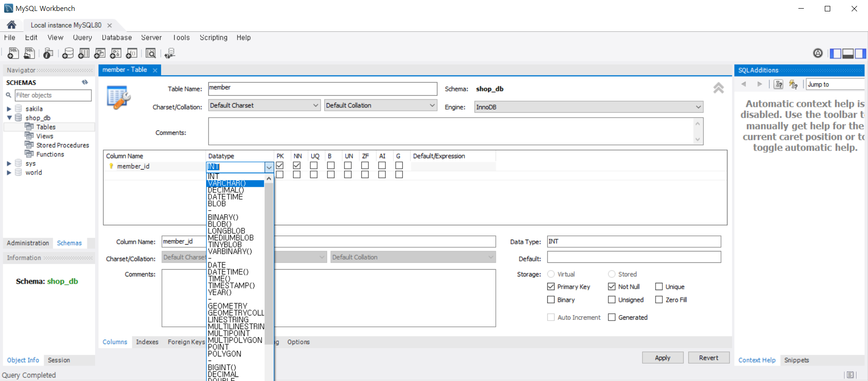Close the Local instance MySQL80 tab
This screenshot has width=868, height=381.
click(110, 25)
